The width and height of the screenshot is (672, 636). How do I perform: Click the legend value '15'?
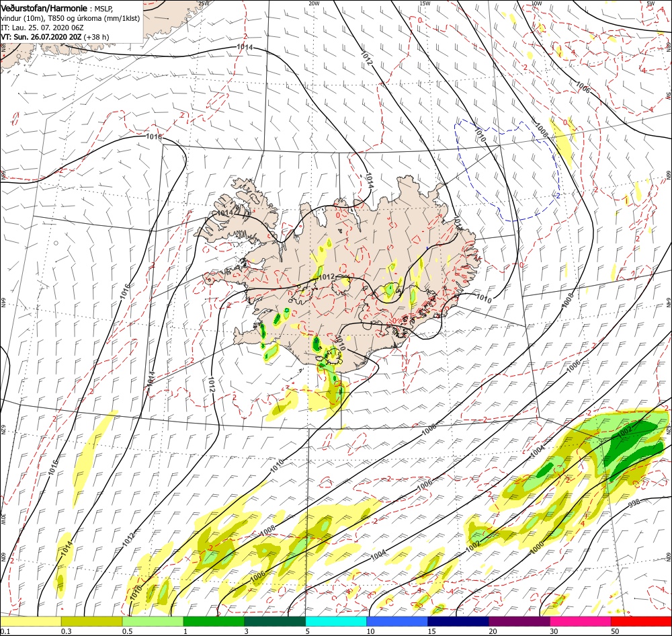pos(431,631)
